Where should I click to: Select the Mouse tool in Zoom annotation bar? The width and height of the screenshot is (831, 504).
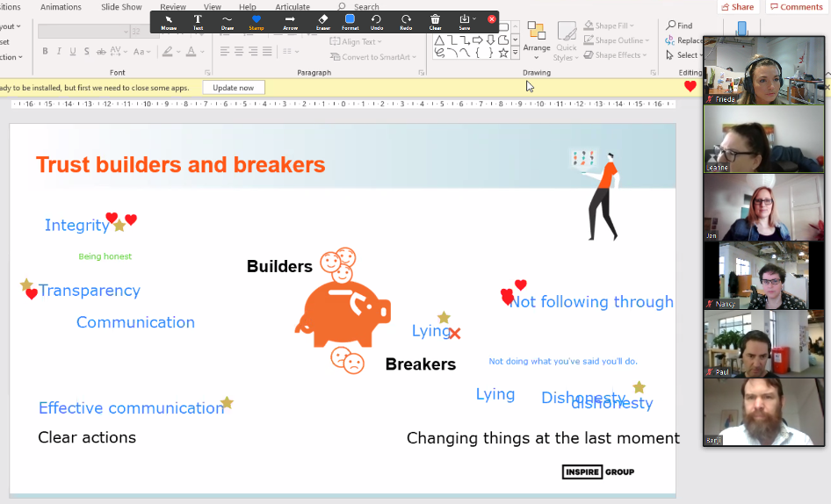point(169,22)
